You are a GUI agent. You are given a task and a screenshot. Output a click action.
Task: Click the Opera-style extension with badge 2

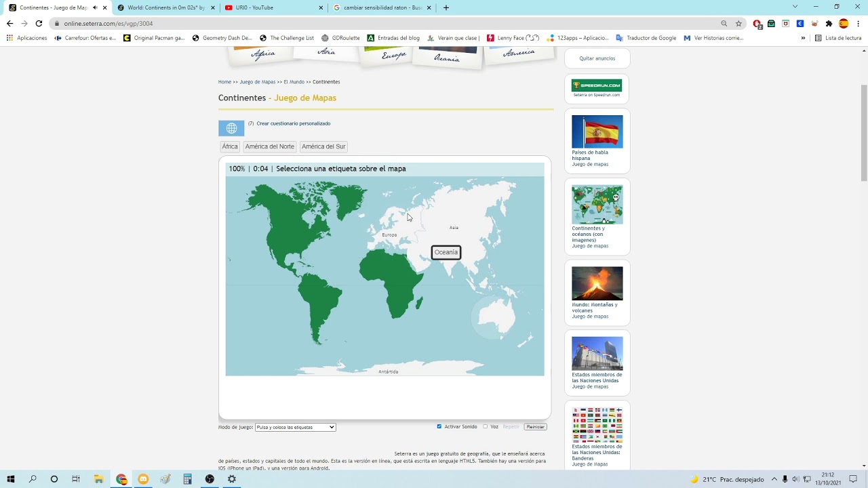pyautogui.click(x=757, y=24)
